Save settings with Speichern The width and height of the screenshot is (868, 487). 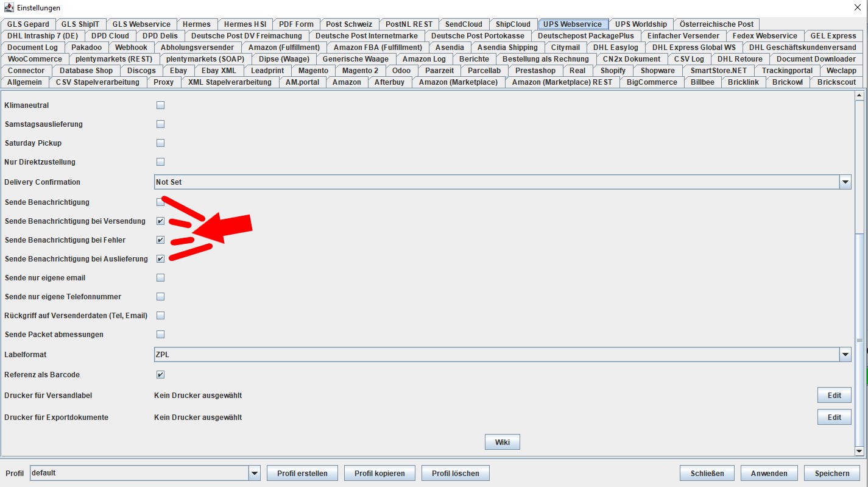point(832,474)
